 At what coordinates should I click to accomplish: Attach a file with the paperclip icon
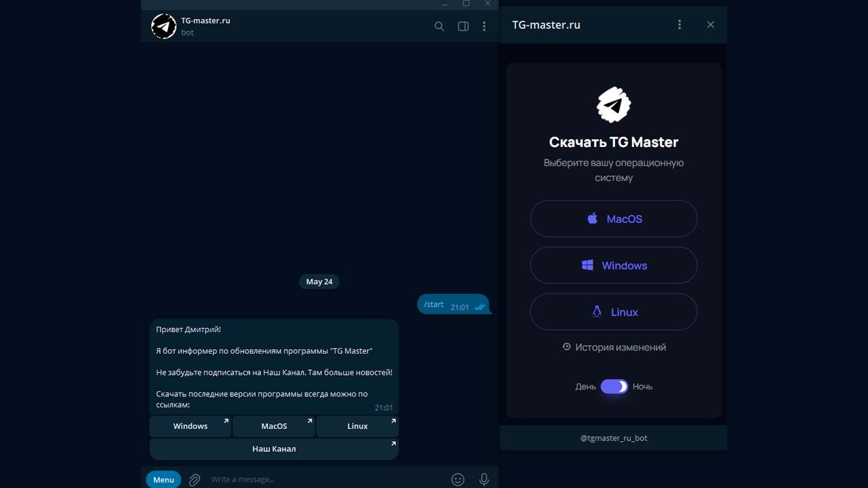pyautogui.click(x=195, y=479)
